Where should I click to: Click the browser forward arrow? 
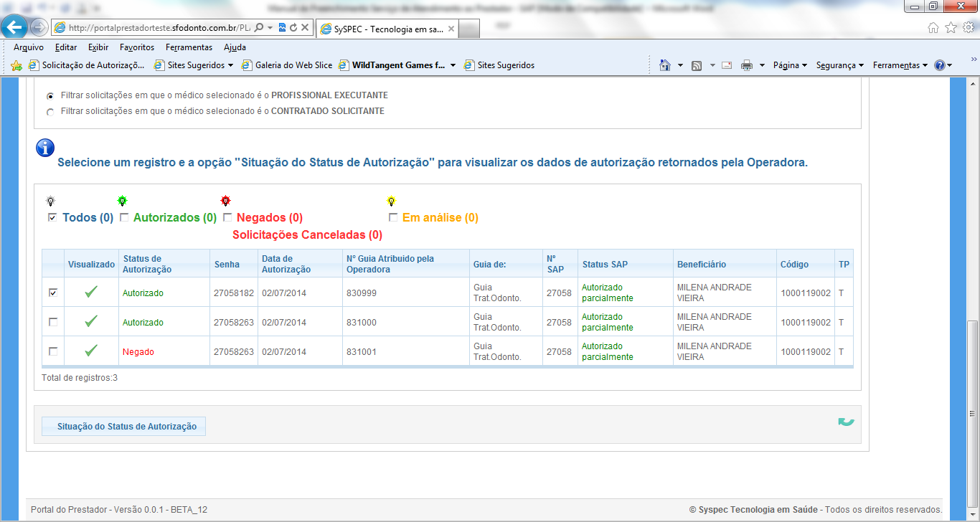tap(39, 28)
